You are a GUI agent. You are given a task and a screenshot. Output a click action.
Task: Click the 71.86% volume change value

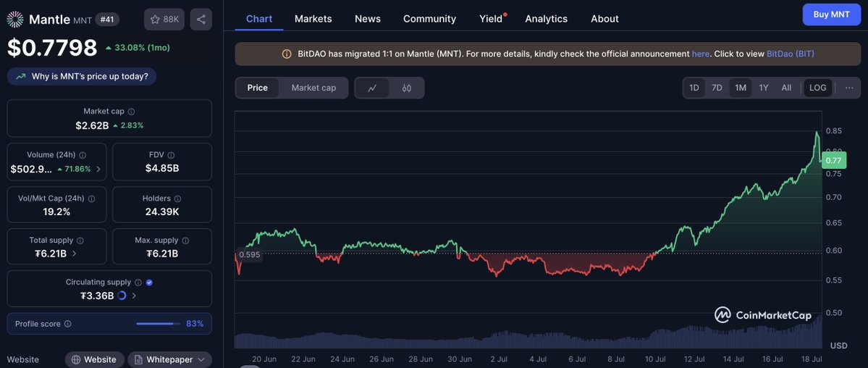click(x=74, y=169)
